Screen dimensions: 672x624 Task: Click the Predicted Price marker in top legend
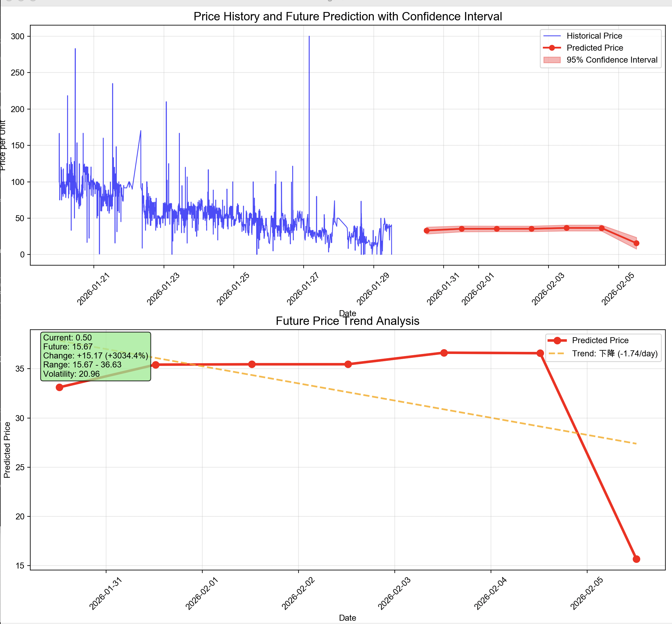click(x=552, y=48)
